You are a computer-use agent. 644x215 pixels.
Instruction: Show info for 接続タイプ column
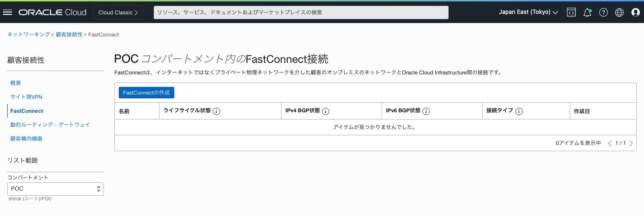tap(519, 111)
